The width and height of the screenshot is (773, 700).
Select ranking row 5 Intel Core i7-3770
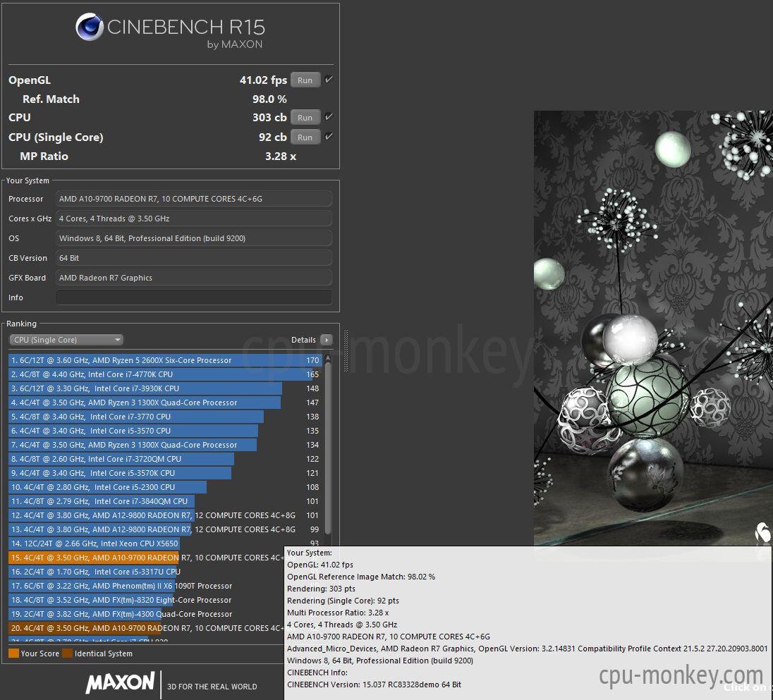(165, 417)
